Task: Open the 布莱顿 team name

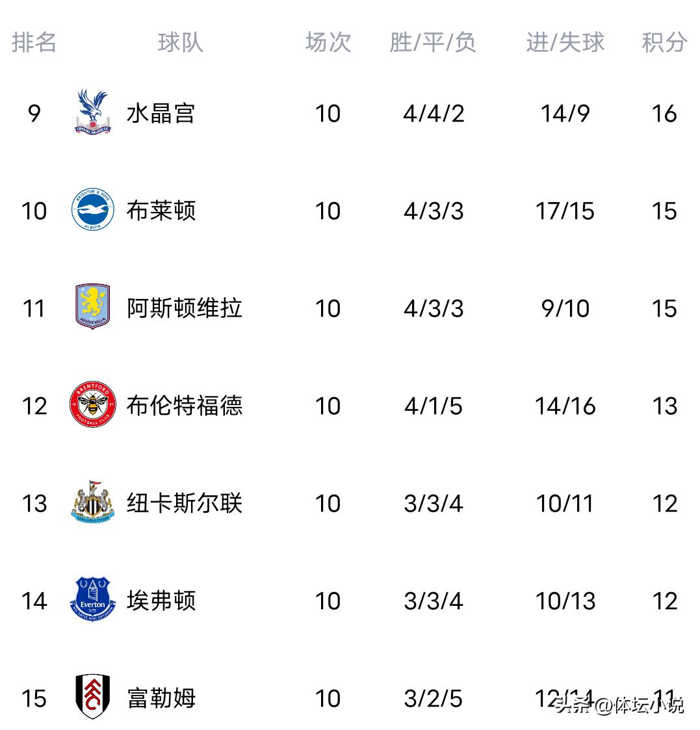Action: [x=161, y=211]
